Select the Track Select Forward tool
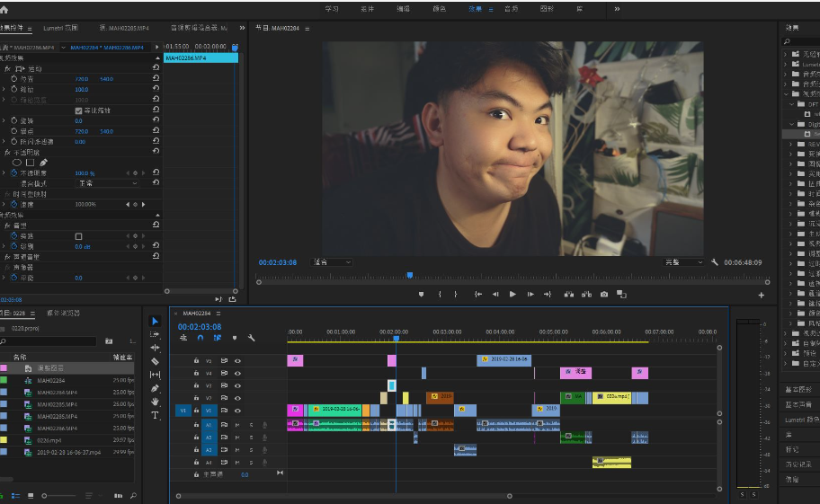Viewport: 820px width, 504px height. tap(155, 334)
